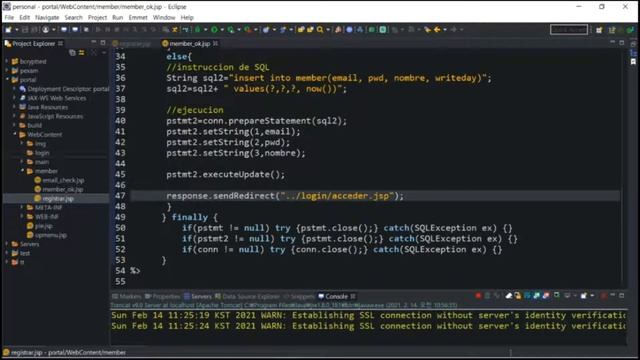
Task: Select Deployment Descriptor: portal tree item
Action: pos(64,89)
